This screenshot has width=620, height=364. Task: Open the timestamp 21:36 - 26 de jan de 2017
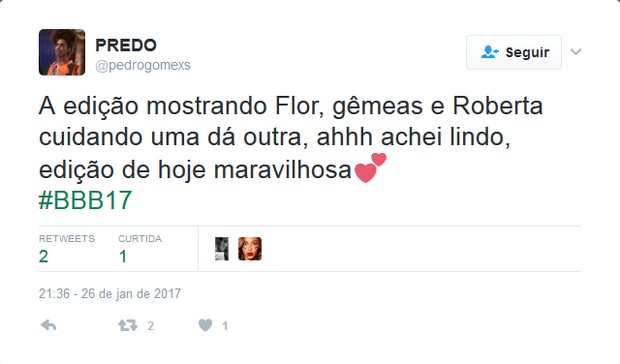(x=110, y=294)
